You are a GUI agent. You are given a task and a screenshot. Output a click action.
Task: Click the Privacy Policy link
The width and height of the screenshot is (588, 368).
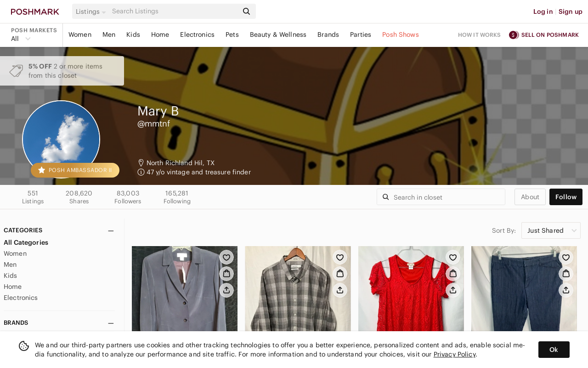(x=454, y=354)
